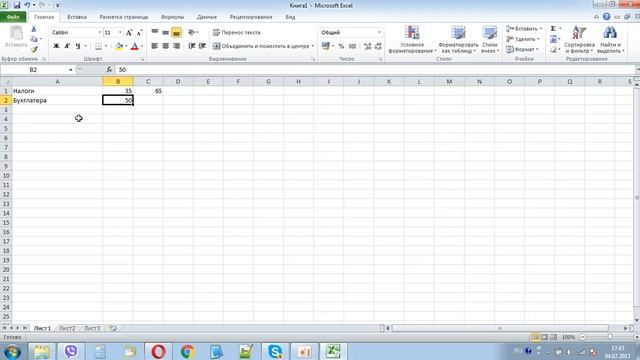Switch to Разметка страницы tab

click(124, 17)
